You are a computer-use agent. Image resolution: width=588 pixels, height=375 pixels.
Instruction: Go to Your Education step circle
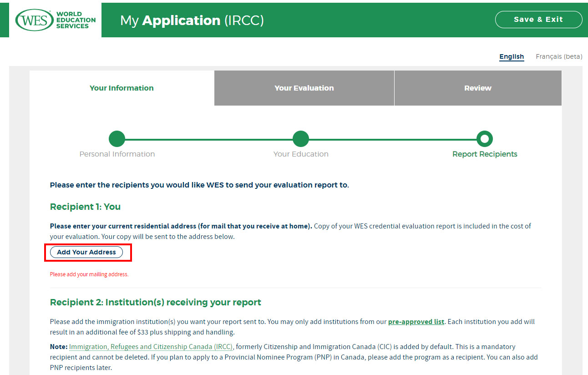click(x=301, y=139)
